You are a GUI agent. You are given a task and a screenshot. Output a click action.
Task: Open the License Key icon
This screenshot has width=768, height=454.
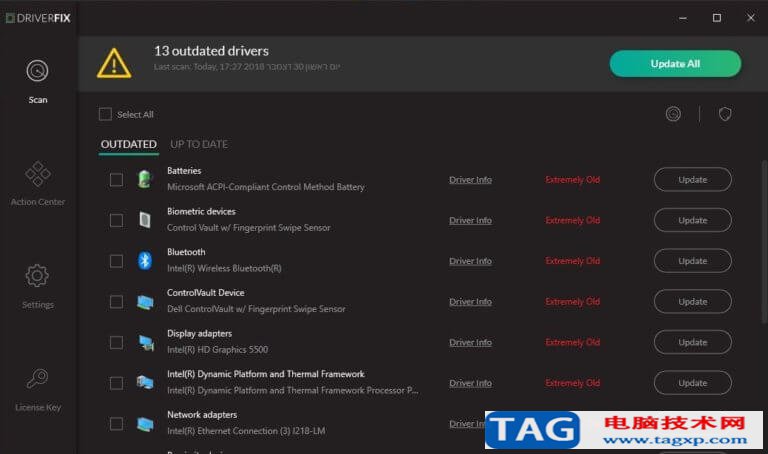[37, 379]
